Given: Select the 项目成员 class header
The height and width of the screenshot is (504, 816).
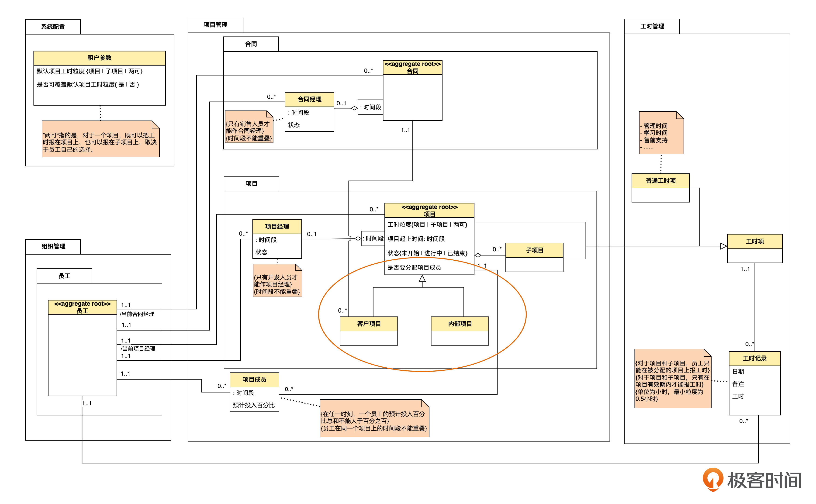Looking at the screenshot, I should pos(254,380).
